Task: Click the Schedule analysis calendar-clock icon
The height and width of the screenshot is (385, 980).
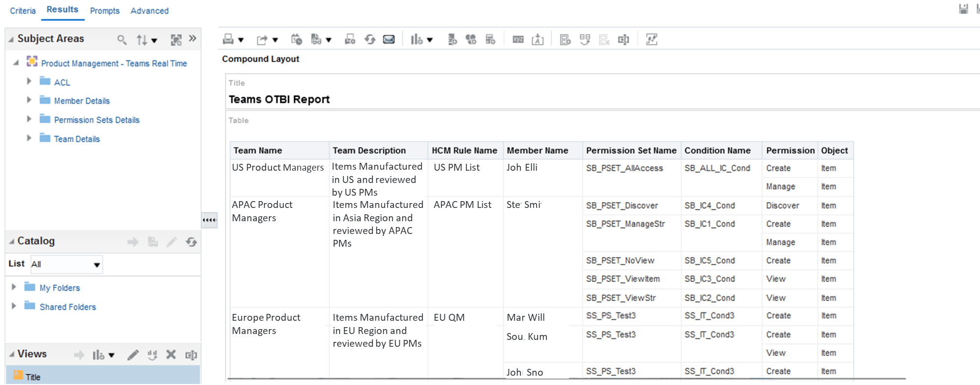Action: [296, 39]
